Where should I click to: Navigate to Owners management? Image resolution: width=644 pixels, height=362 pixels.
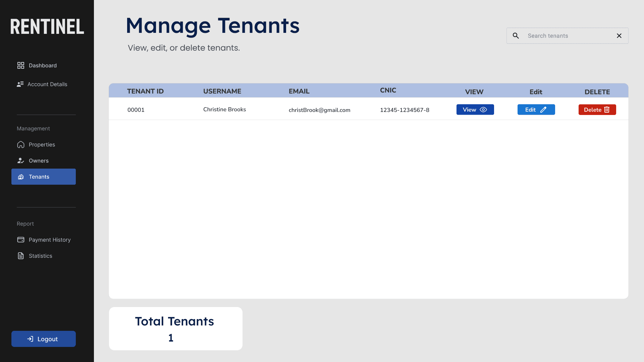click(39, 161)
